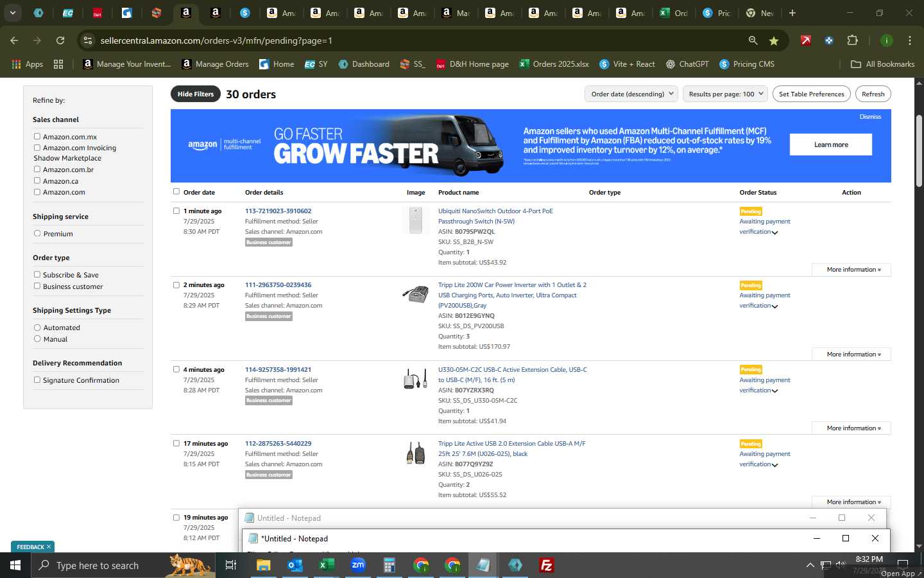Click the red arrow extension icon
The width and height of the screenshot is (924, 578).
pos(806,40)
